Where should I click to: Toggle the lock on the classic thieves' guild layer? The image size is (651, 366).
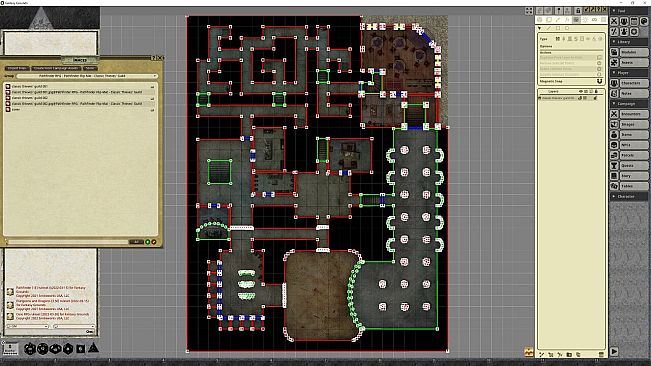point(595,98)
